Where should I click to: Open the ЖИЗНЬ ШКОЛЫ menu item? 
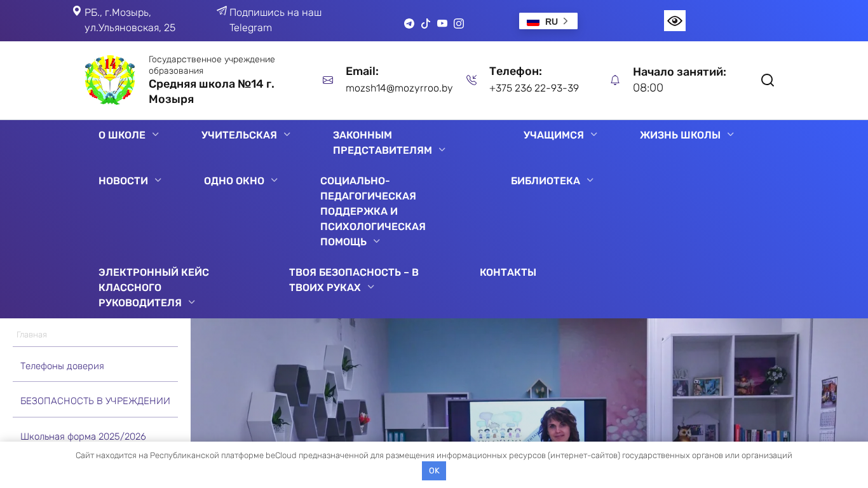(x=680, y=135)
